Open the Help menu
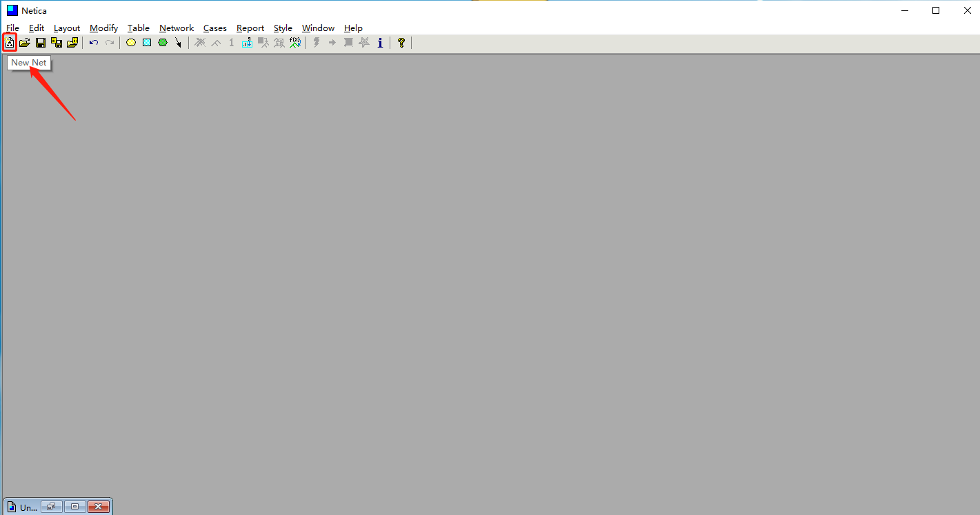This screenshot has width=980, height=515. coord(353,28)
